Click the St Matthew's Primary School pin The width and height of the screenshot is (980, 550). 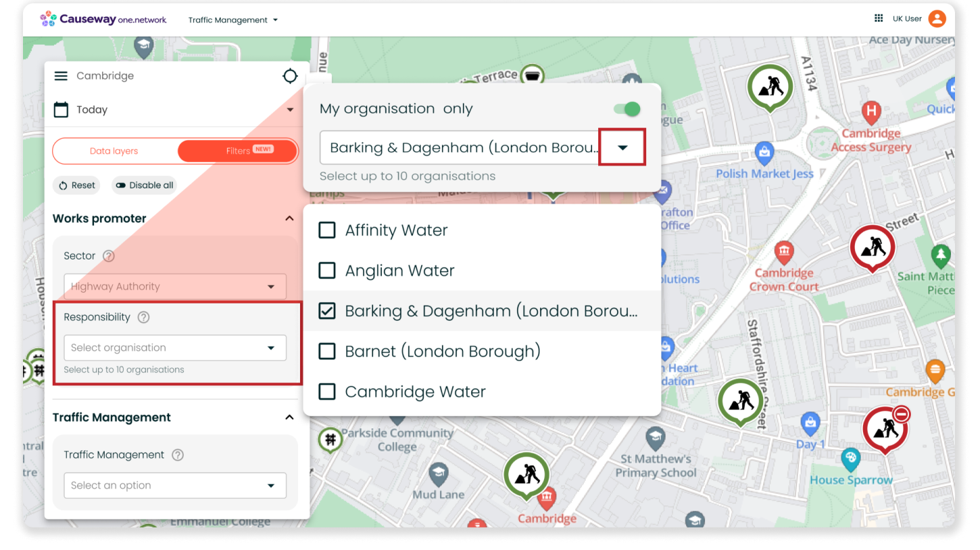click(655, 438)
